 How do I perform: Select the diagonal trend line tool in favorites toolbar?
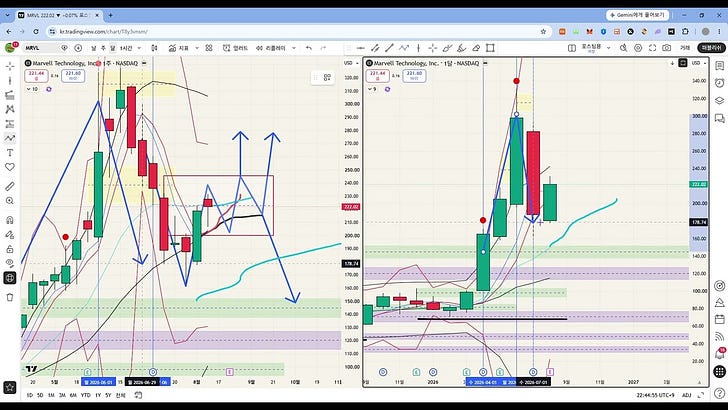[x=390, y=48]
